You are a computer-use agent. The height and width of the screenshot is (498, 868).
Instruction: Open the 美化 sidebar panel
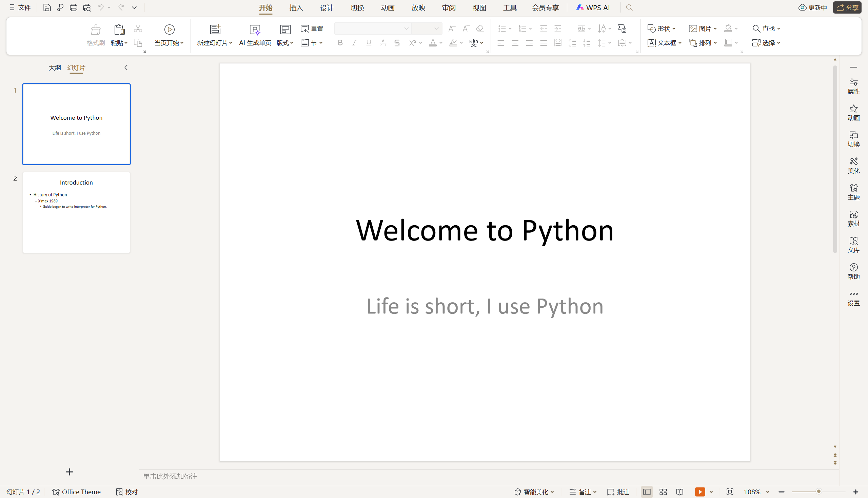pos(853,166)
